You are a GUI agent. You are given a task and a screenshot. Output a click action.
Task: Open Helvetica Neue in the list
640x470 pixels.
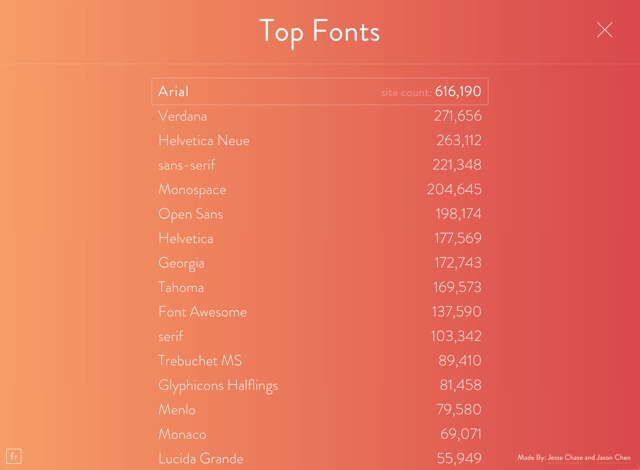320,140
